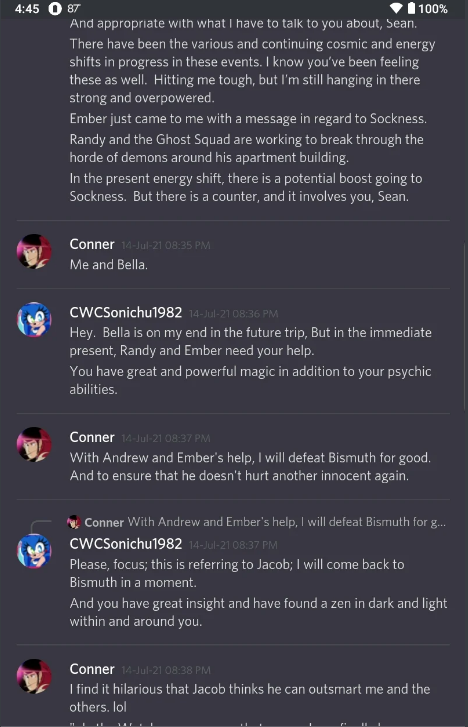This screenshot has width=468, height=727.
Task: Open Conner's avatar on the 08:38 PM message
Action: [34, 676]
